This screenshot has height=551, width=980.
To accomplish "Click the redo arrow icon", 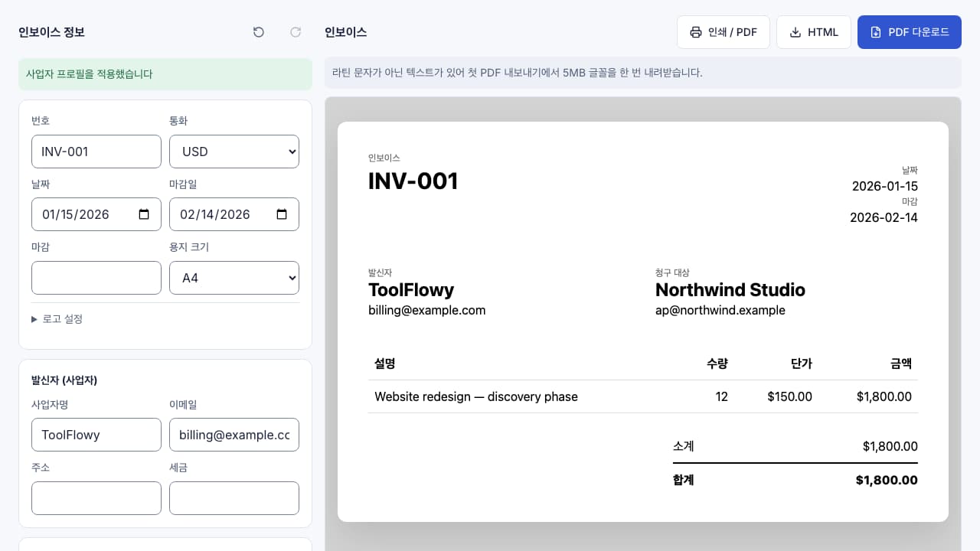I will coord(296,32).
